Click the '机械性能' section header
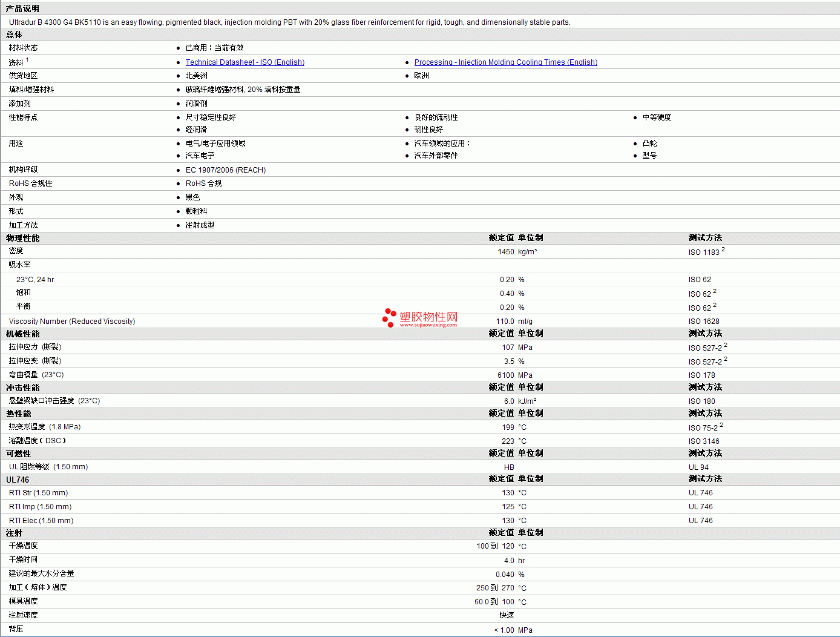 22,334
